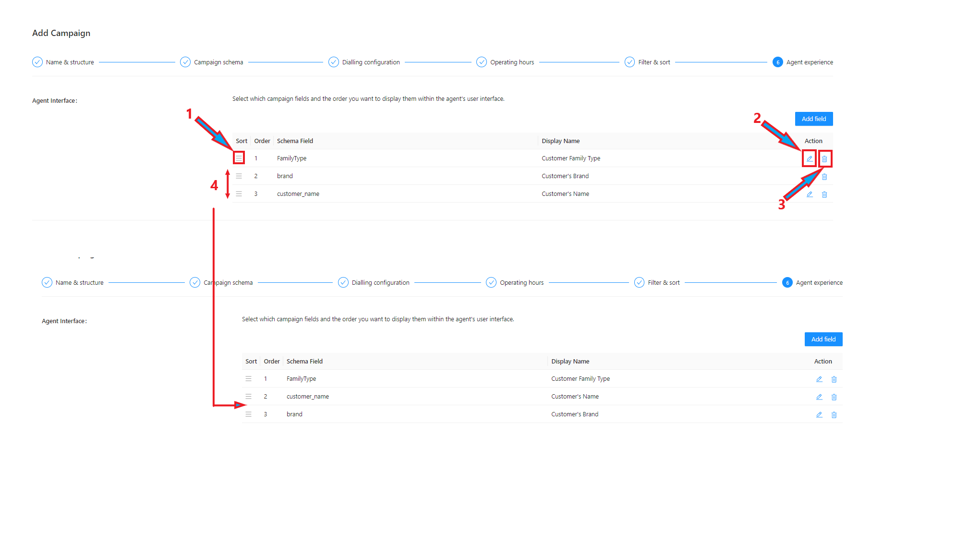This screenshot has width=980, height=533.
Task: Open Operating hours step in upper wizard
Action: (x=512, y=62)
